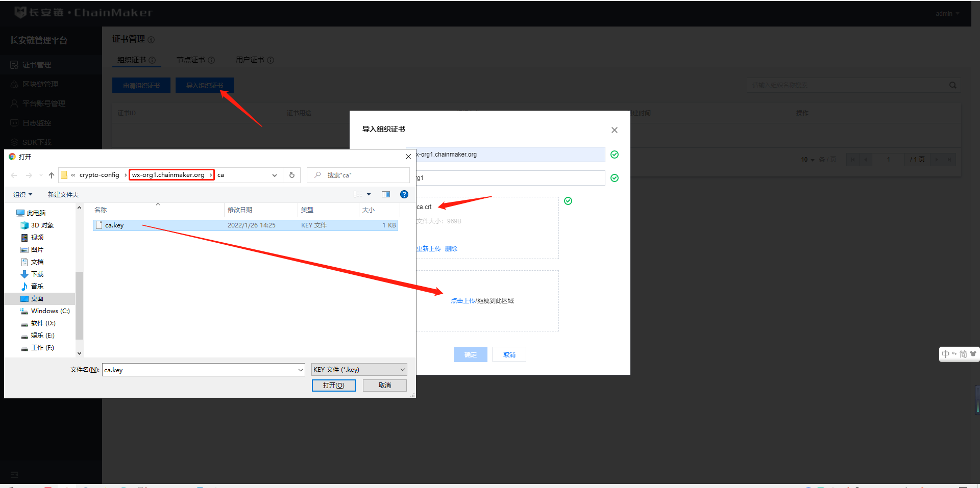
Task: Refresh the ca folder listing
Action: coord(292,175)
